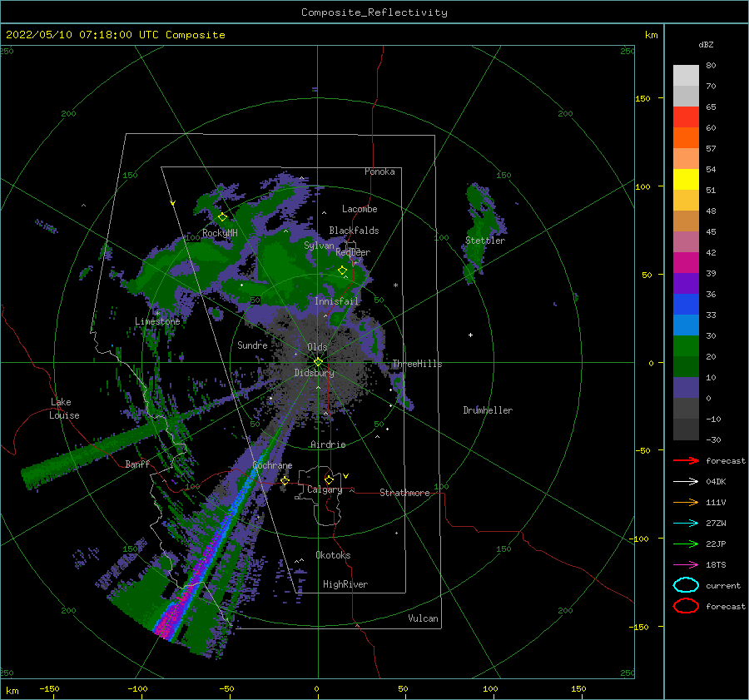Click the white asterisk marker near Limestone
This screenshot has width=749, height=700.
157,314
